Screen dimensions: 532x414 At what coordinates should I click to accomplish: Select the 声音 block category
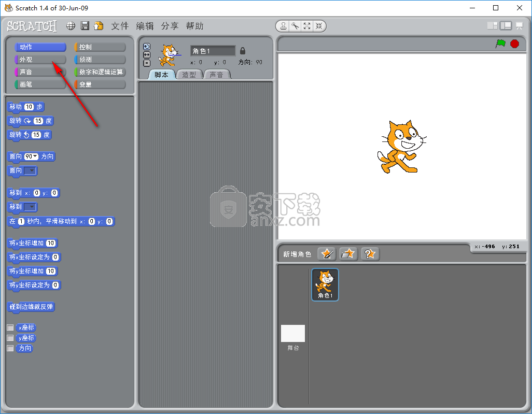point(40,72)
